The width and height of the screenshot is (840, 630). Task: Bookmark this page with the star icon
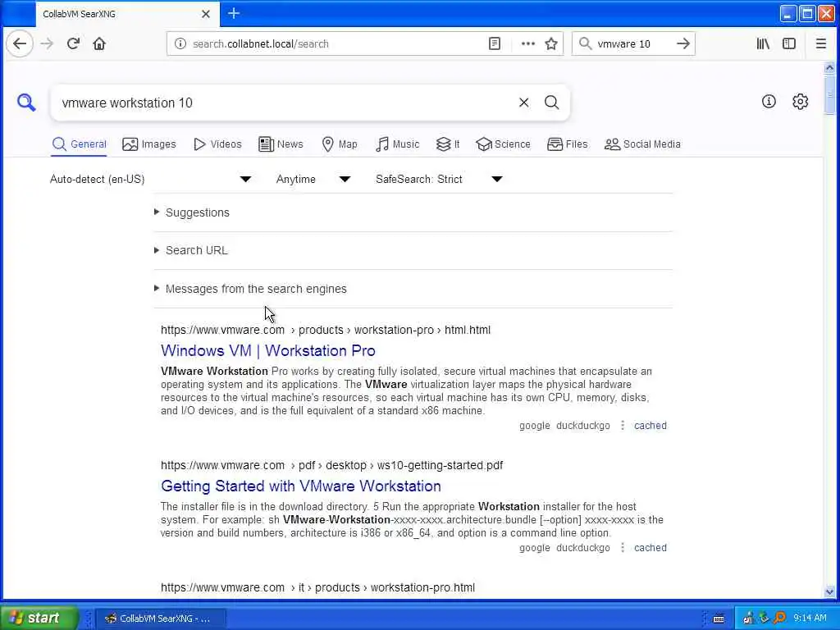[x=551, y=44]
